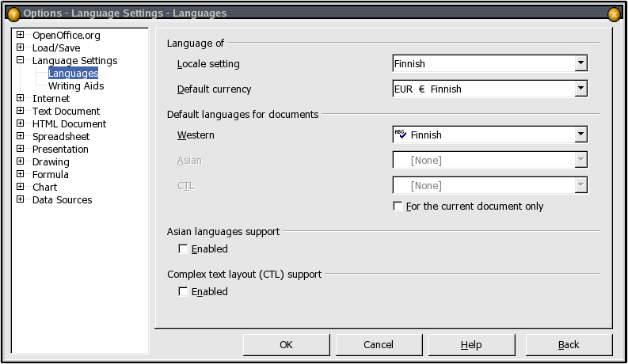Open the Locale setting dropdown arrow
Image resolution: width=628 pixels, height=364 pixels.
(580, 63)
